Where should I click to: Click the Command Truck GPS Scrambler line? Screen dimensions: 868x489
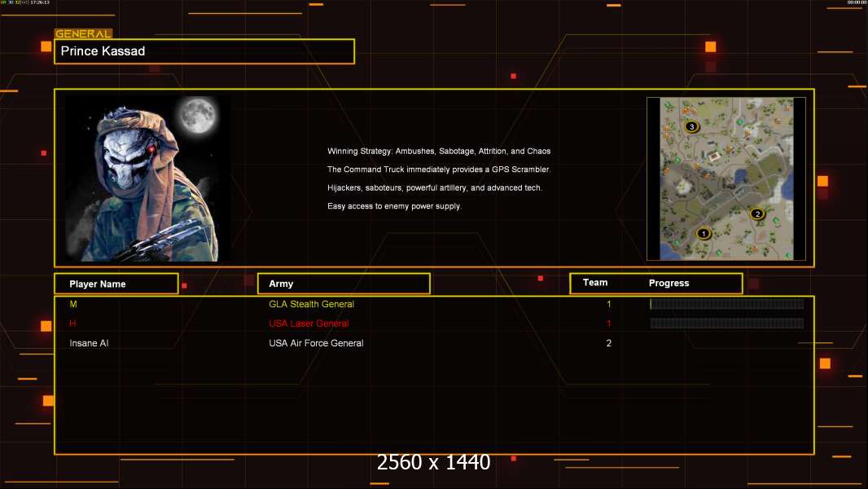coord(438,170)
